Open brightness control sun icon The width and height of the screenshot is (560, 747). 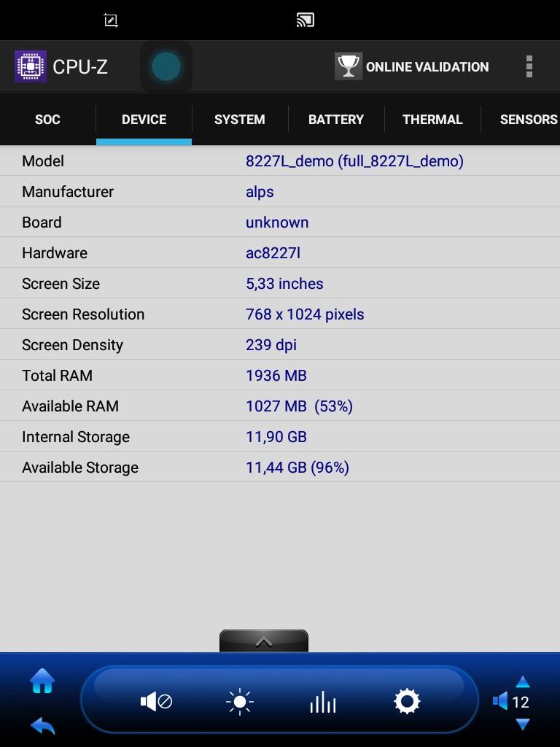[239, 702]
